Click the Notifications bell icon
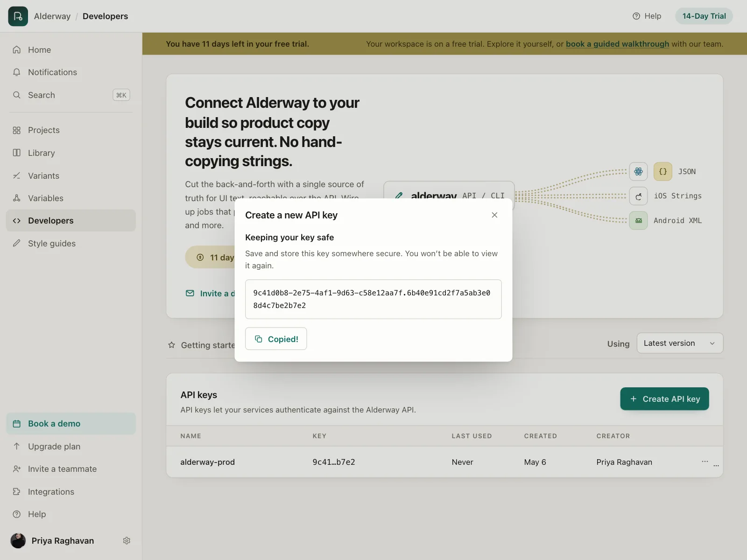The width and height of the screenshot is (747, 560). (17, 72)
